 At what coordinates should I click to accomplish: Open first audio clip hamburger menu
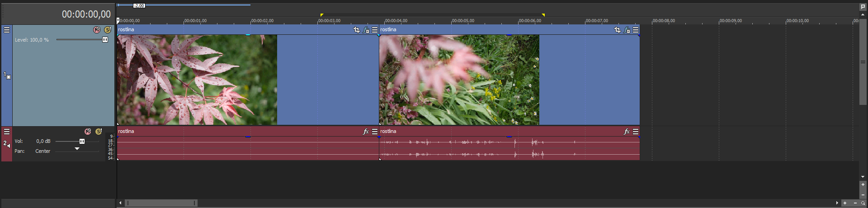(375, 132)
